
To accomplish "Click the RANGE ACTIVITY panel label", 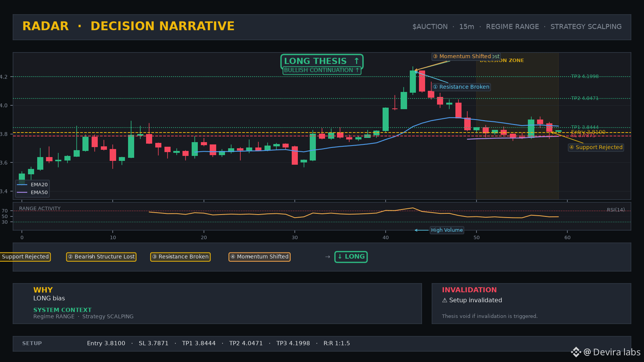I will pos(40,208).
